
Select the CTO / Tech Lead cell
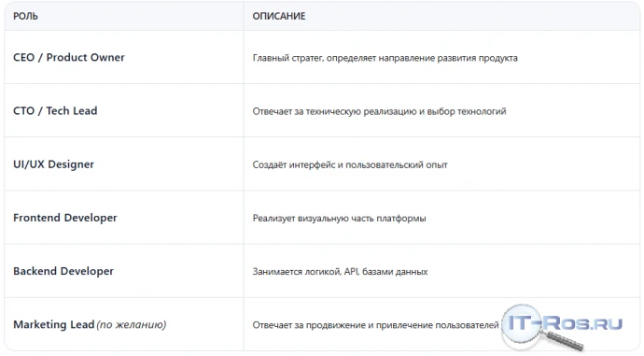tap(124, 110)
